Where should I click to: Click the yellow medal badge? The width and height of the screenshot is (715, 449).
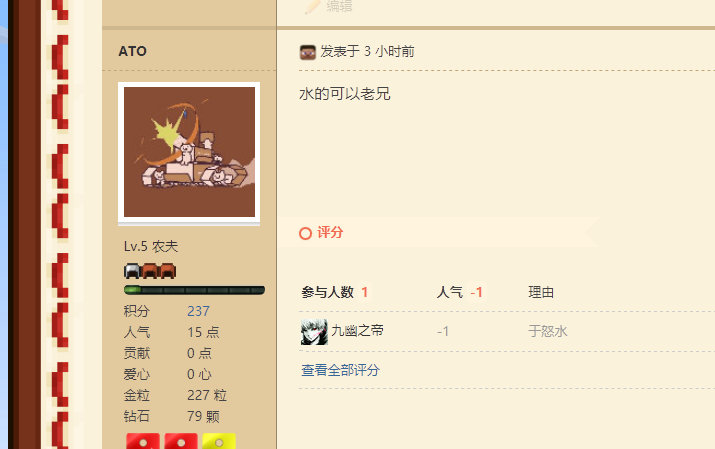[219, 441]
